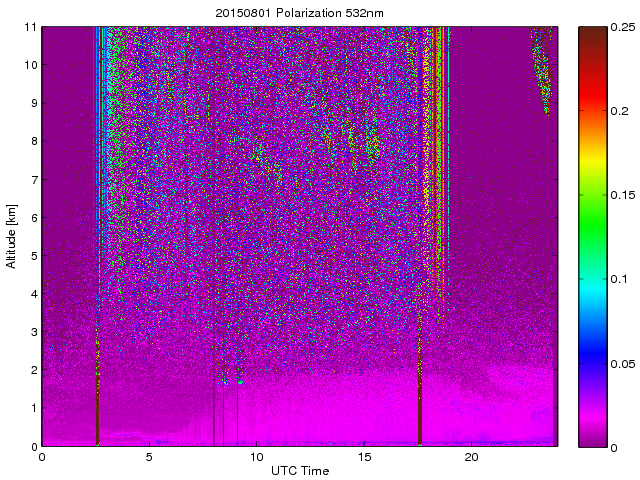Click the y-axis tick label 11

point(30,27)
